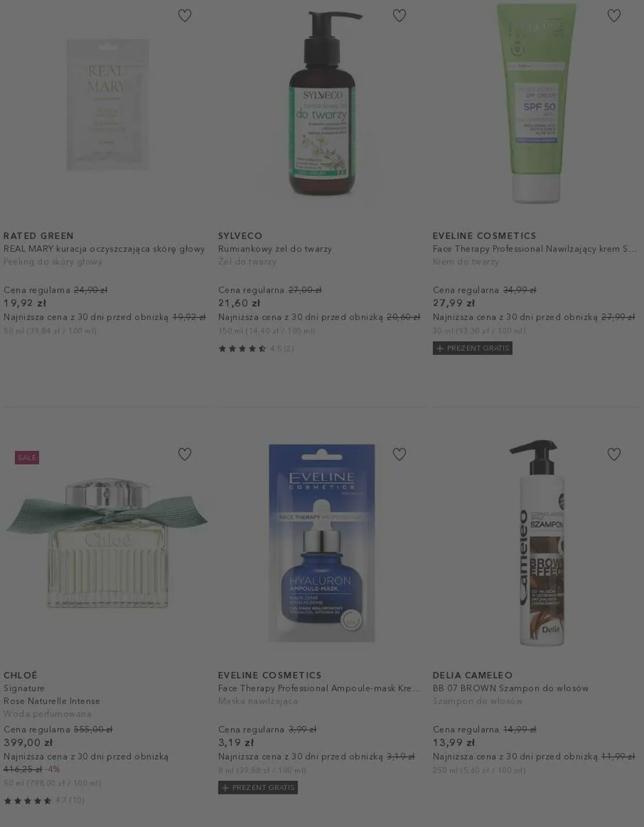The width and height of the screenshot is (644, 827).
Task: Add REAL MARY scalp treatment to wishlist
Action: coord(184,15)
